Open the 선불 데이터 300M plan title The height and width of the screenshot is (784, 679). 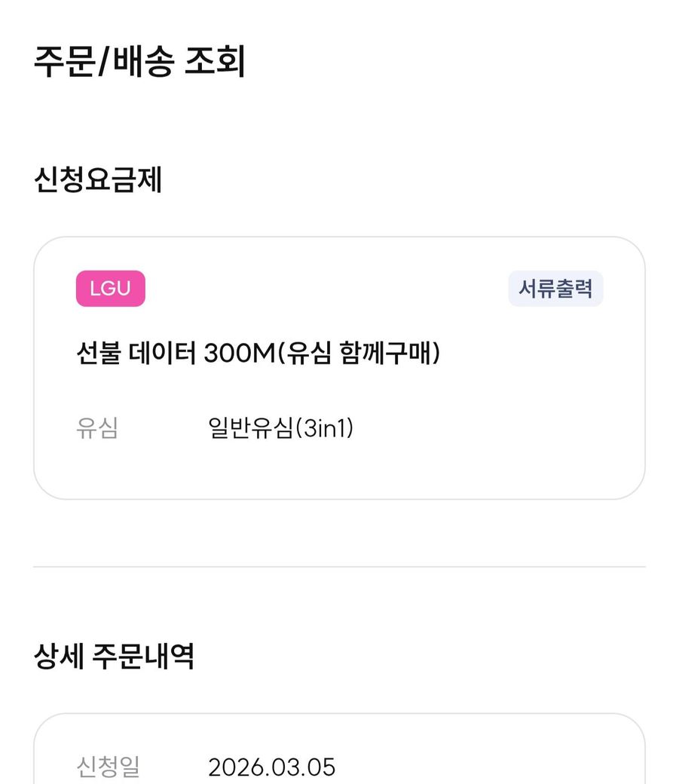click(258, 354)
